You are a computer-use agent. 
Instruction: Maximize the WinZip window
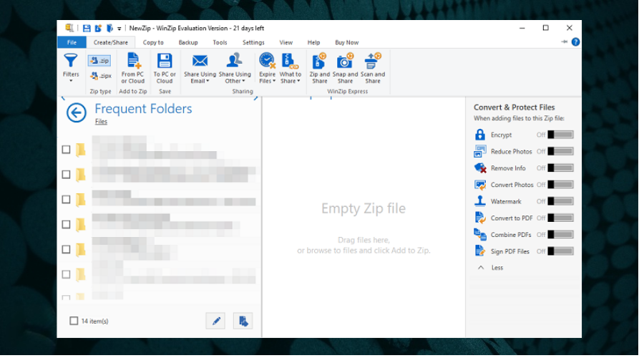tap(545, 28)
